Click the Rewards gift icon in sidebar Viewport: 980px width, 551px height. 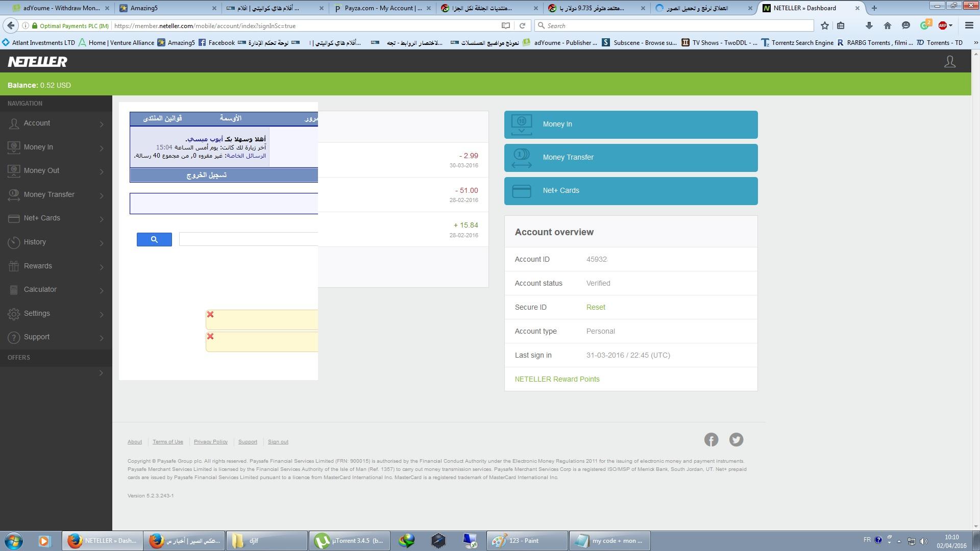(14, 266)
